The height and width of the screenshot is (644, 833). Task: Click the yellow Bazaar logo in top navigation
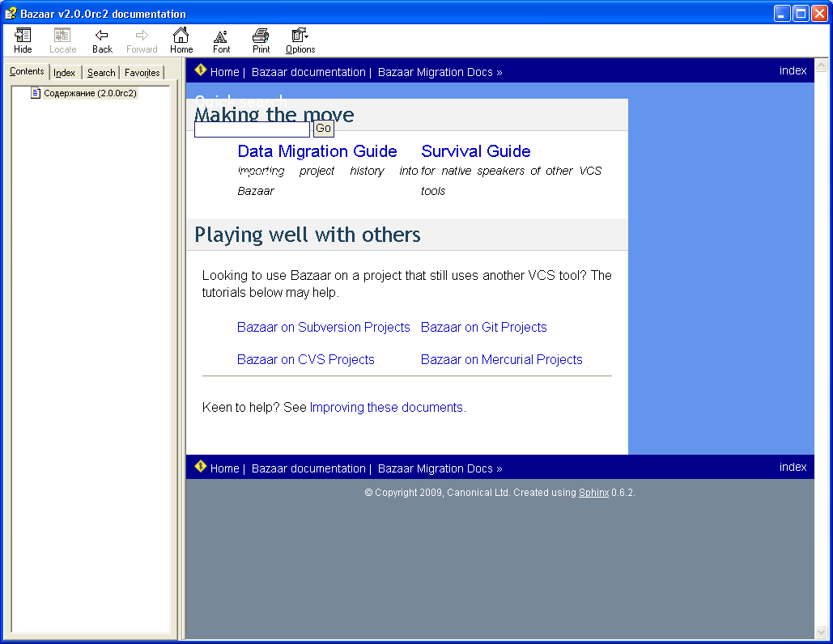[201, 70]
